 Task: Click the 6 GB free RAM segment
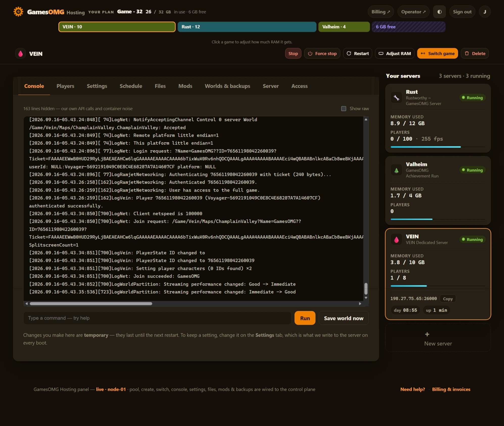pos(408,27)
